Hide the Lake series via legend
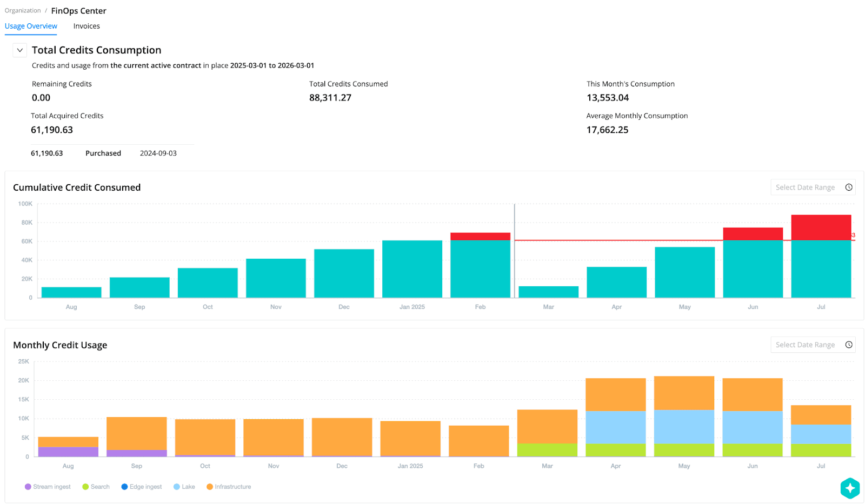 click(188, 487)
